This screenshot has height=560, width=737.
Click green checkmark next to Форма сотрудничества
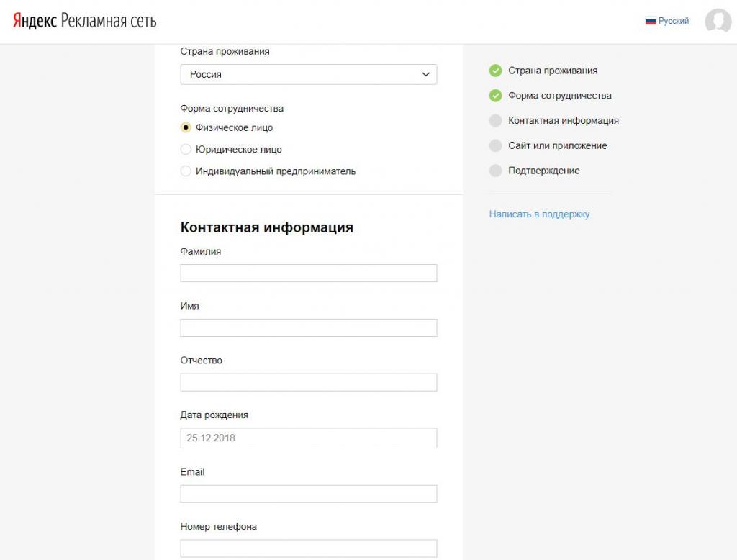click(495, 96)
